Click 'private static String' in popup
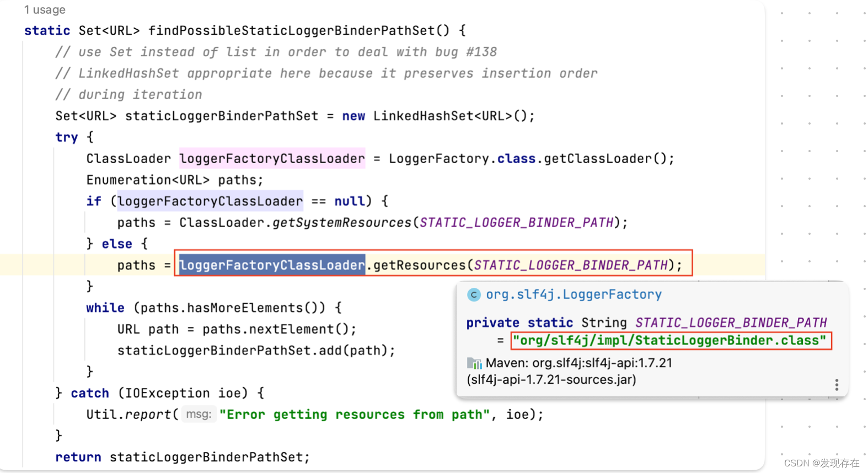 point(546,322)
